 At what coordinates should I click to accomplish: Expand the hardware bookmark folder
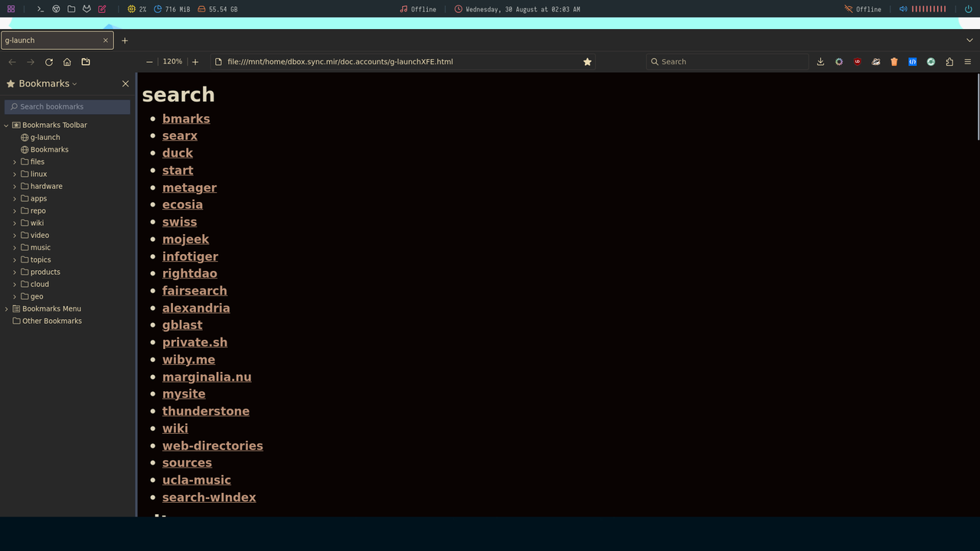pos(15,186)
